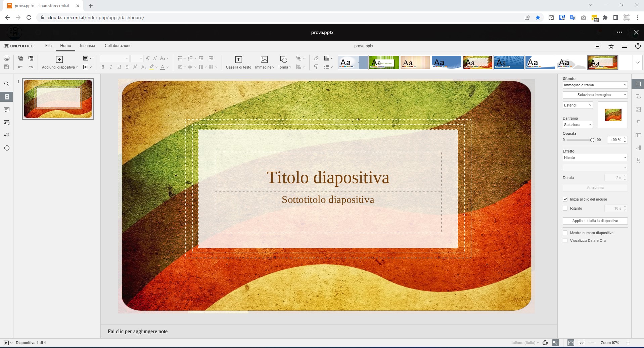Click the Seleziona immagine button

595,95
